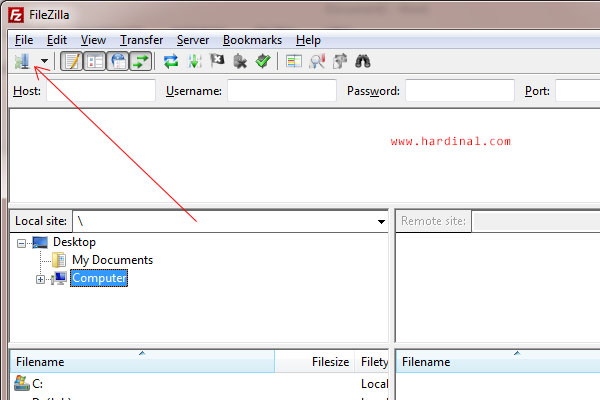600x400 pixels.
Task: Toggle synchronized browsing icon
Action: [x=340, y=61]
